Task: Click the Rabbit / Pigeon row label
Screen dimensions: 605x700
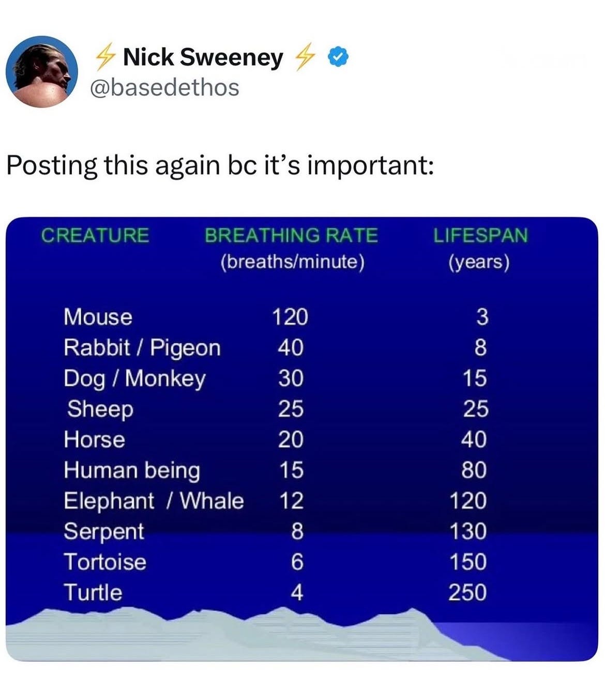Action: point(142,348)
